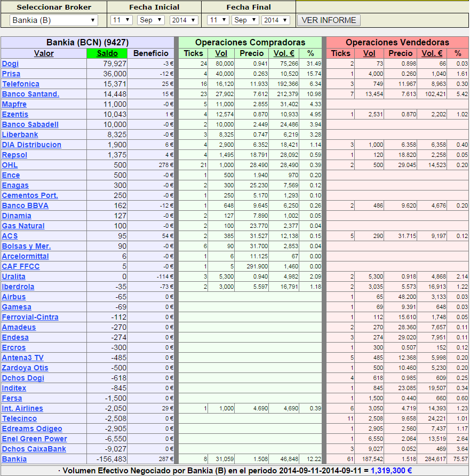Screen dimensions: 470x476
Task: Open the Uralita stock link
Action: click(14, 276)
